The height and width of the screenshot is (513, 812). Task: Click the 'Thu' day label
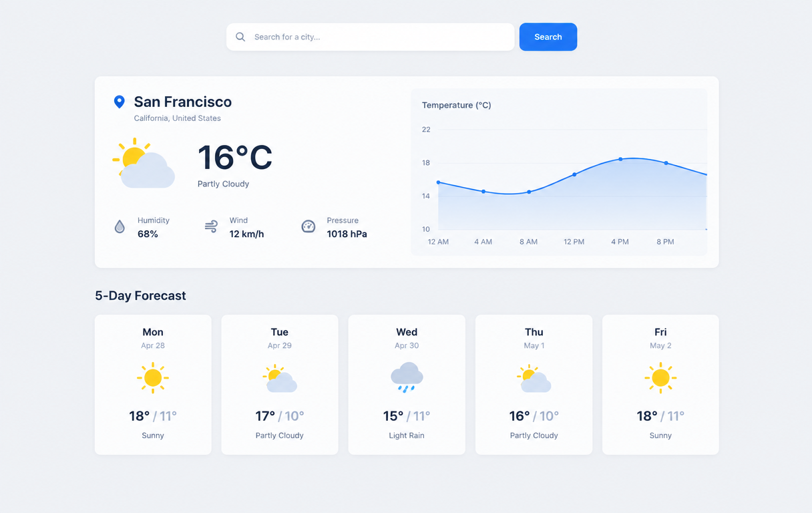click(534, 332)
